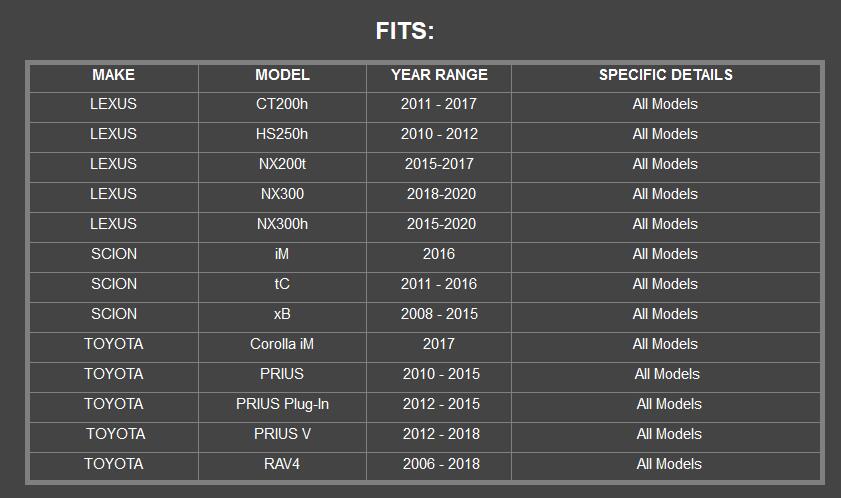Click the NX300h model cell
This screenshot has width=841, height=498.
tap(282, 224)
